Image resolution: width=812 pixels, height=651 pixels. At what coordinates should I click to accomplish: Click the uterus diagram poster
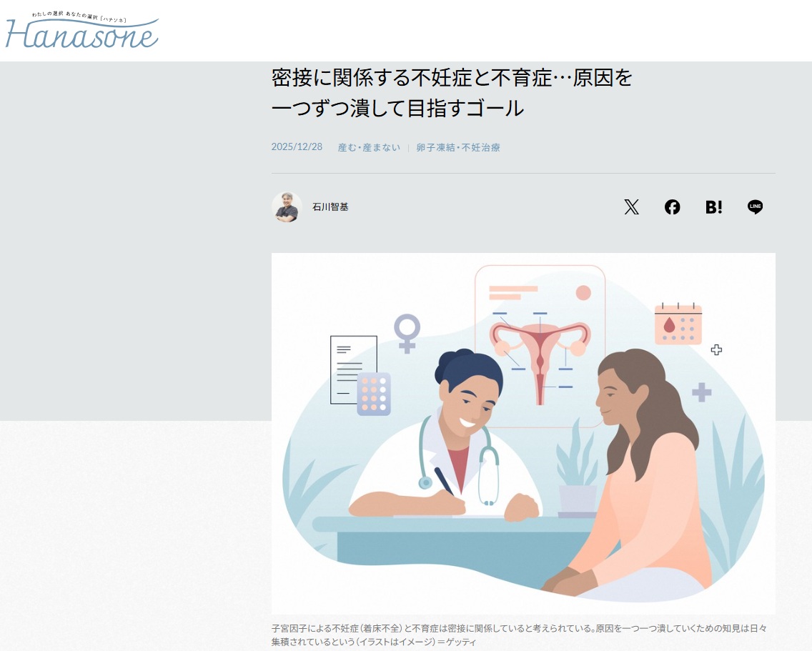click(x=540, y=346)
